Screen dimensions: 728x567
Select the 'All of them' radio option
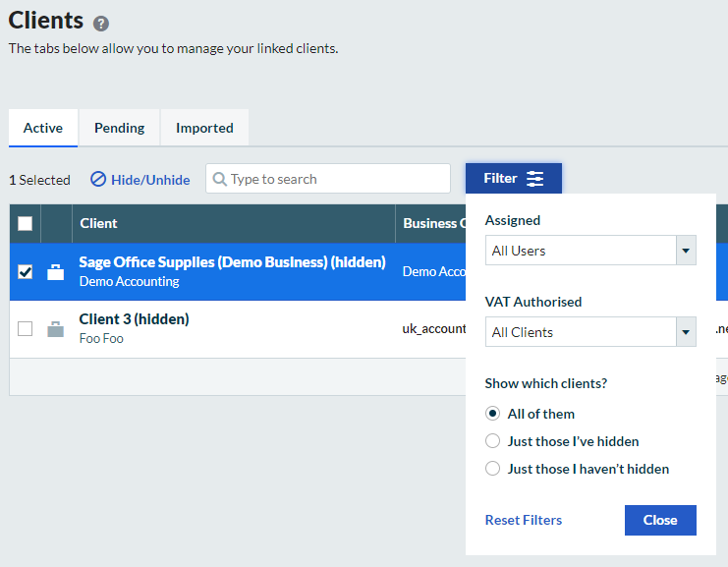(493, 414)
